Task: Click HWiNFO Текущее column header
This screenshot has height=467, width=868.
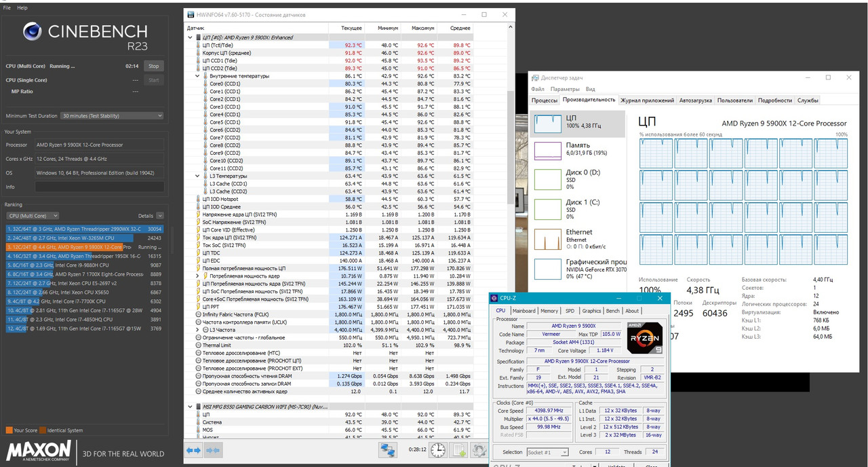Action: click(347, 29)
